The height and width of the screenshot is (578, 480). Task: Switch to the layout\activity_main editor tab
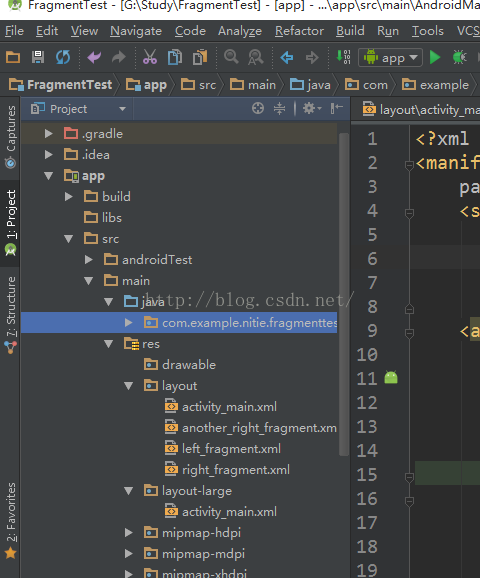(422, 109)
